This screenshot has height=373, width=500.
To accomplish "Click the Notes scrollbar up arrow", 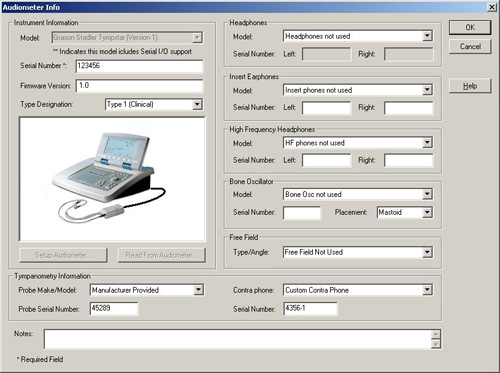I will click(x=436, y=334).
